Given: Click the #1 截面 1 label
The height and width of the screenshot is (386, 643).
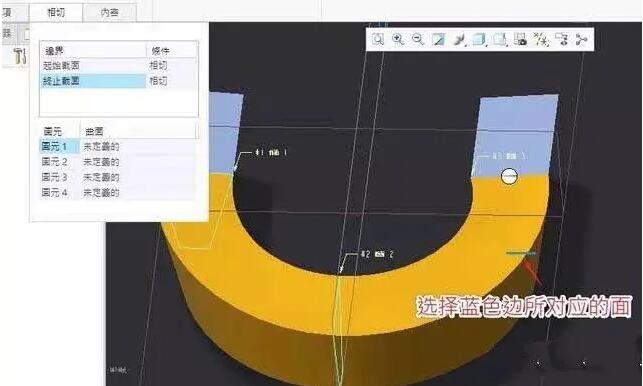Looking at the screenshot, I should coord(271,152).
